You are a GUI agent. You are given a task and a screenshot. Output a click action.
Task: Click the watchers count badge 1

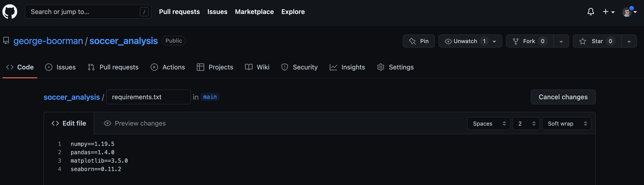click(x=484, y=41)
